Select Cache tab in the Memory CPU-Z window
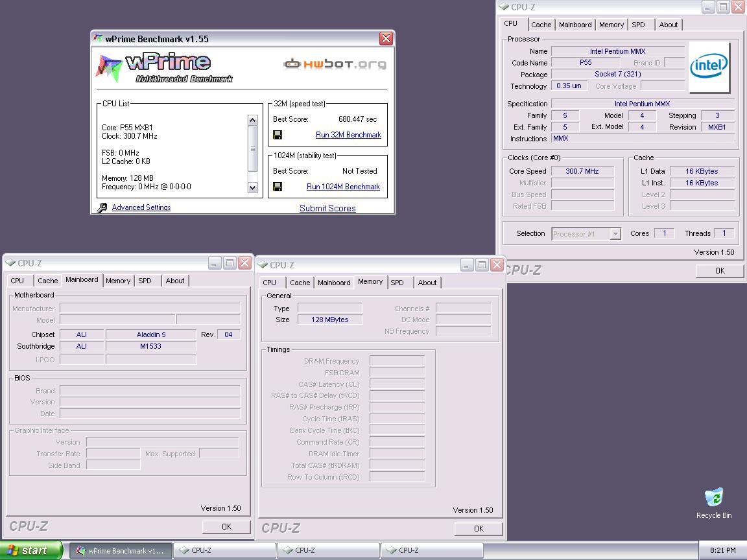Image resolution: width=747 pixels, height=560 pixels. click(x=300, y=283)
